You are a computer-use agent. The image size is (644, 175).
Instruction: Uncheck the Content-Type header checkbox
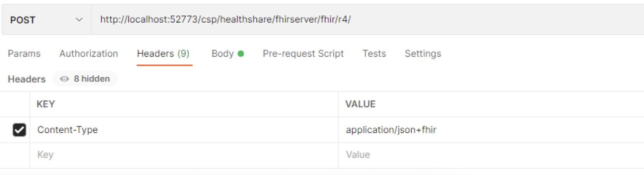(19, 130)
